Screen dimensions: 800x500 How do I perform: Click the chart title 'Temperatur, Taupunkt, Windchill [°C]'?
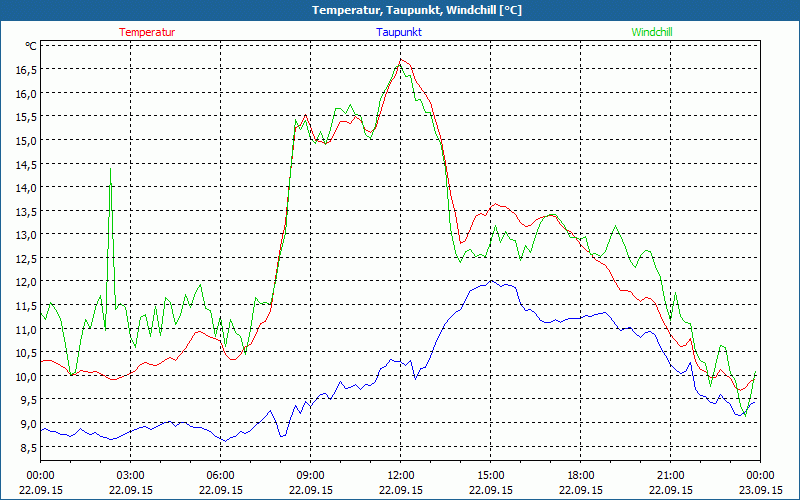point(417,10)
